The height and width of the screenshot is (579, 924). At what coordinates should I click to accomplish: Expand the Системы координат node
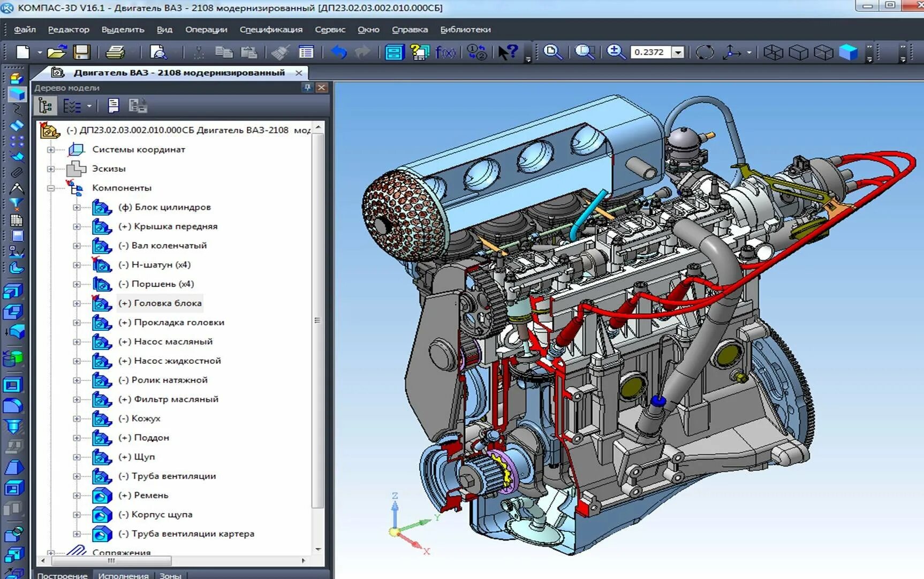point(51,150)
